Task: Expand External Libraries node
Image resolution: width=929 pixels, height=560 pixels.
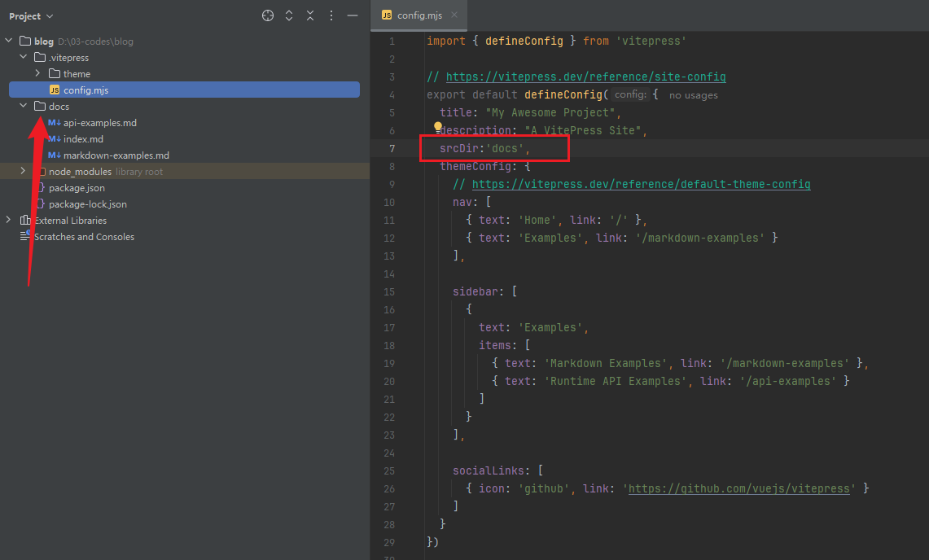Action: (8, 220)
